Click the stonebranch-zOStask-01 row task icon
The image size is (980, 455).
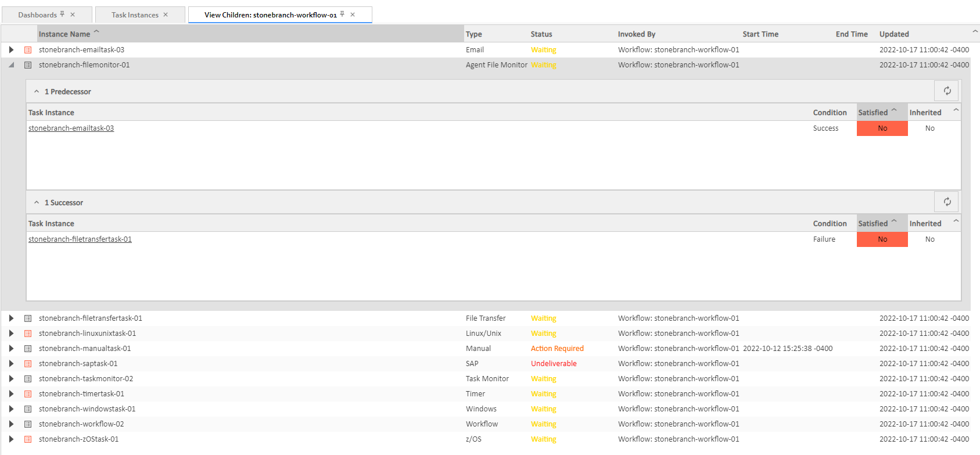pos(28,439)
